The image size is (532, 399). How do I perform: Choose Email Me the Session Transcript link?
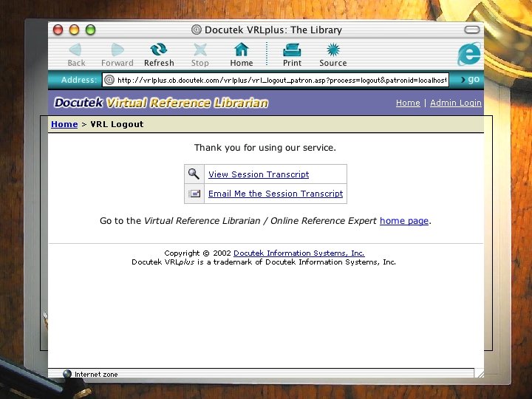pos(276,194)
